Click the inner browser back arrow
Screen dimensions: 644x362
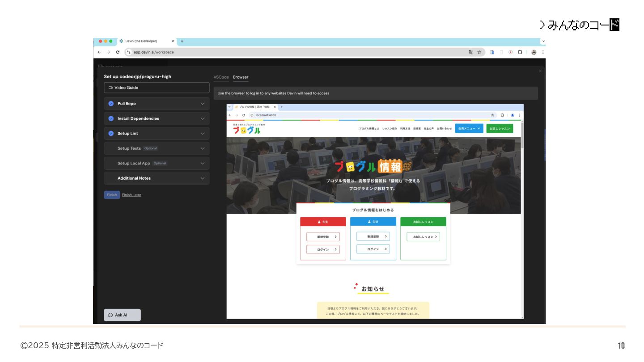pyautogui.click(x=230, y=115)
